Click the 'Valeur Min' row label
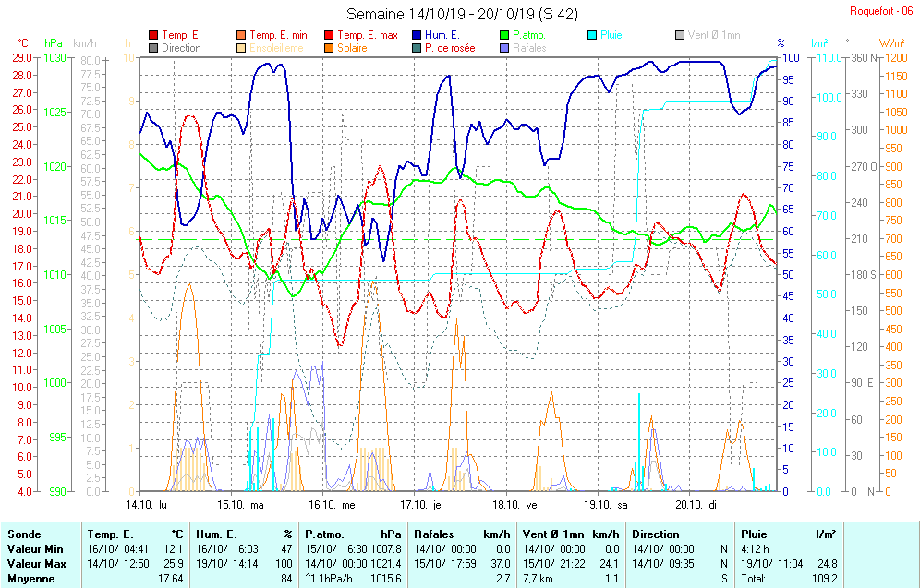 coord(35,549)
